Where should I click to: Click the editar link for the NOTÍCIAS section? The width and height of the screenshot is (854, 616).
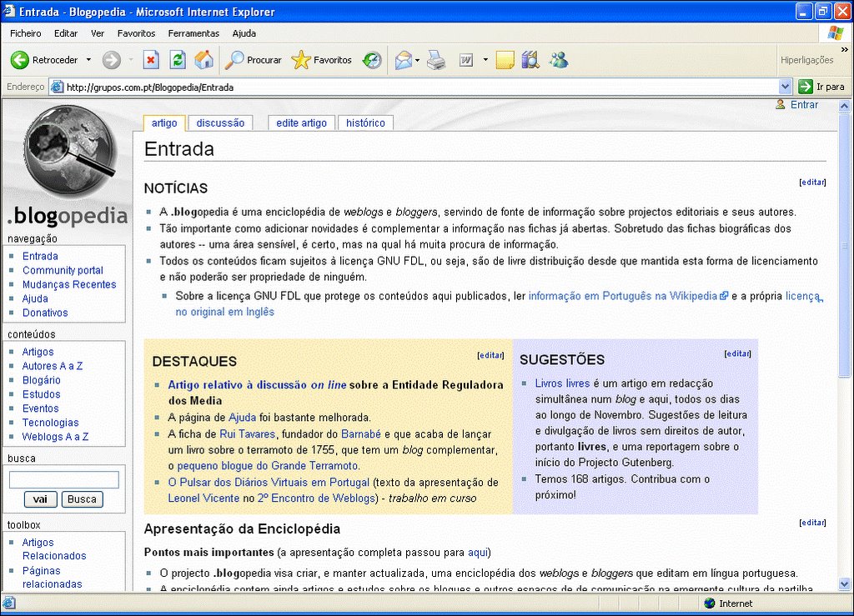tap(812, 183)
